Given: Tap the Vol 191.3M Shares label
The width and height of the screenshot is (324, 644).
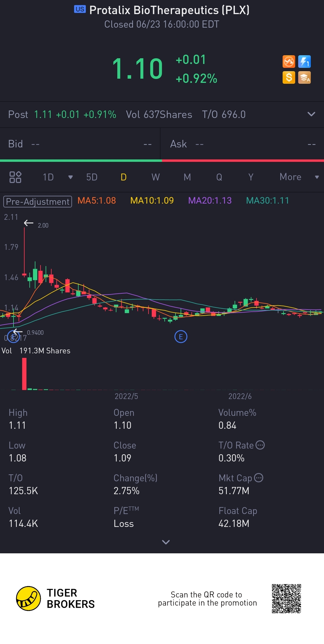Looking at the screenshot, I should [36, 351].
